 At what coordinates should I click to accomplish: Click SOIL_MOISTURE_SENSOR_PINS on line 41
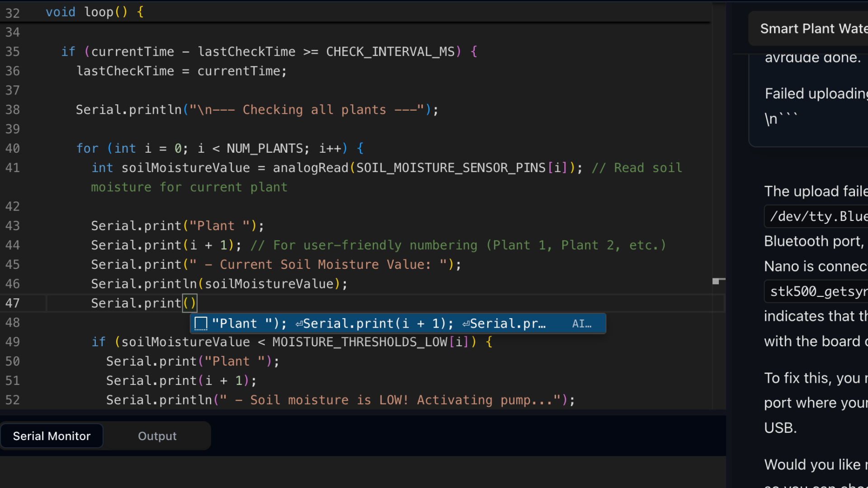[451, 168]
